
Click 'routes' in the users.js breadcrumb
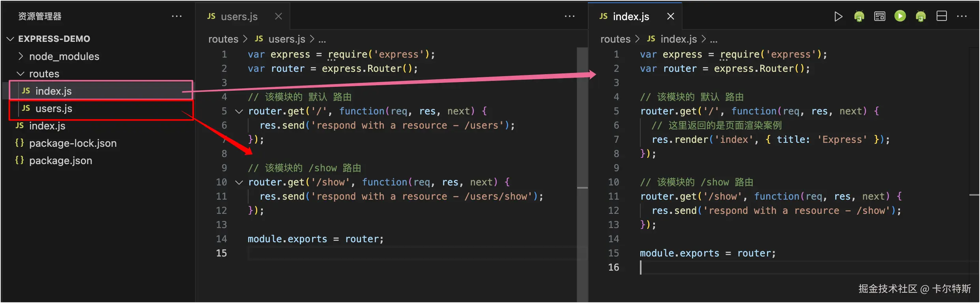[x=223, y=39]
